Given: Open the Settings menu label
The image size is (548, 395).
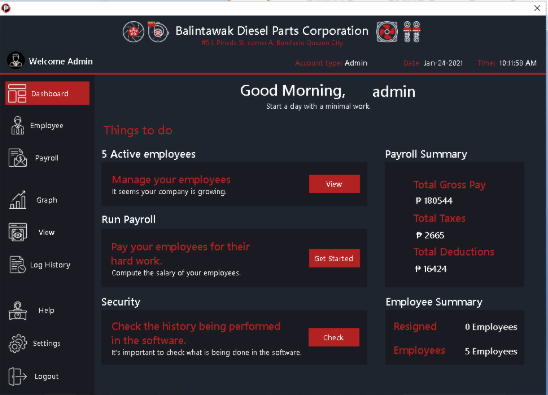Looking at the screenshot, I should click(x=46, y=344).
